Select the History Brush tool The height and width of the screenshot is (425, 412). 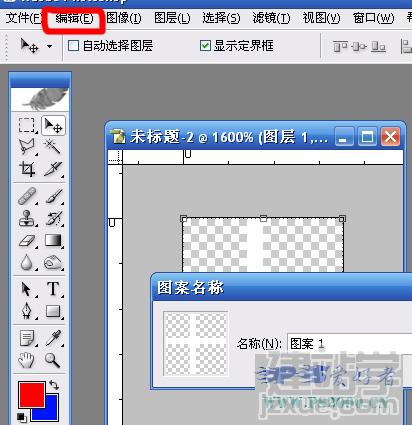pos(53,218)
